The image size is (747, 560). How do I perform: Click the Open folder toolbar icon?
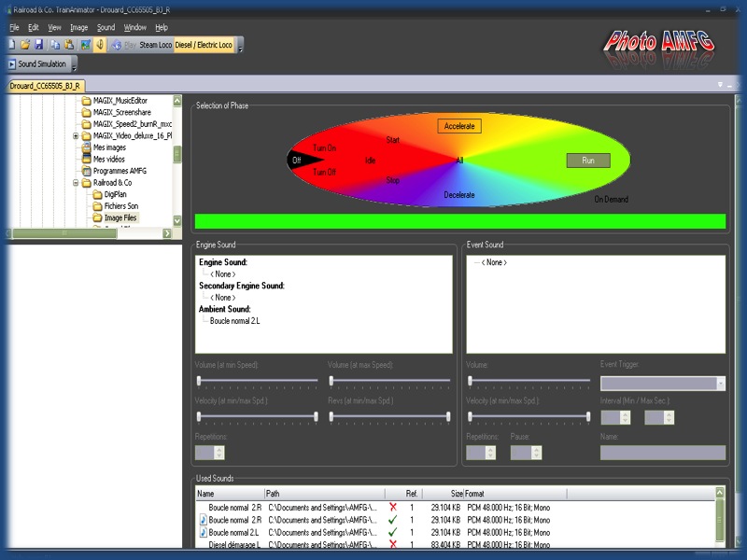pyautogui.click(x=25, y=45)
